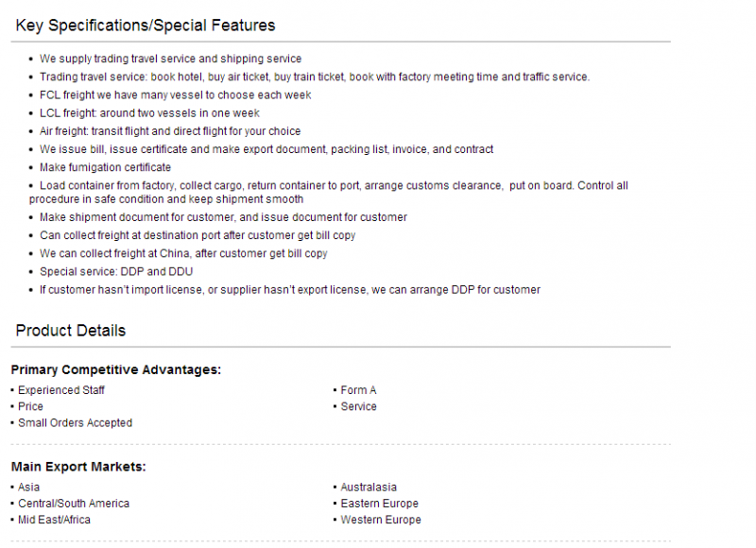
Task: Click the LCL freight bullet text
Action: pos(149,113)
